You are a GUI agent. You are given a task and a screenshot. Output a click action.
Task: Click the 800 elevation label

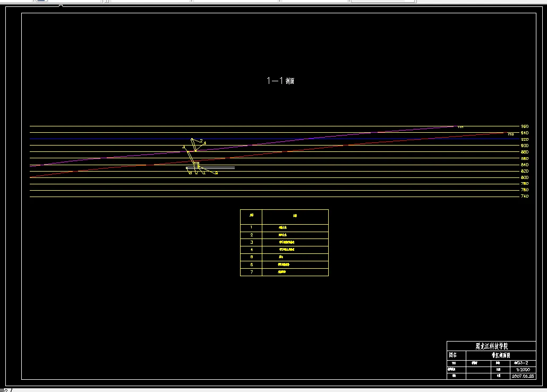[x=524, y=177]
